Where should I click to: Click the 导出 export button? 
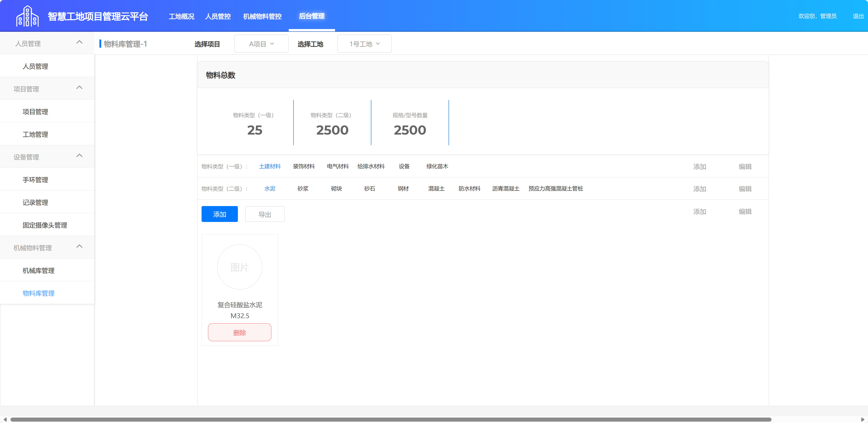(265, 214)
